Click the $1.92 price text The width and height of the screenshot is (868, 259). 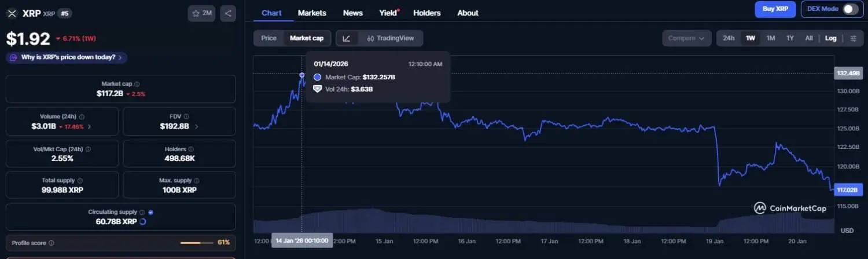pos(28,39)
